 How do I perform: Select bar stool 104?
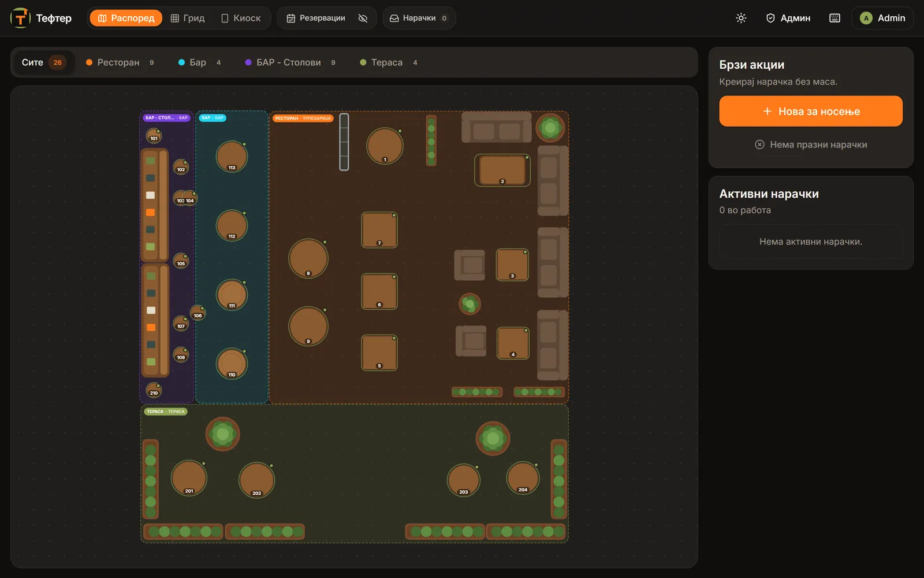click(191, 198)
